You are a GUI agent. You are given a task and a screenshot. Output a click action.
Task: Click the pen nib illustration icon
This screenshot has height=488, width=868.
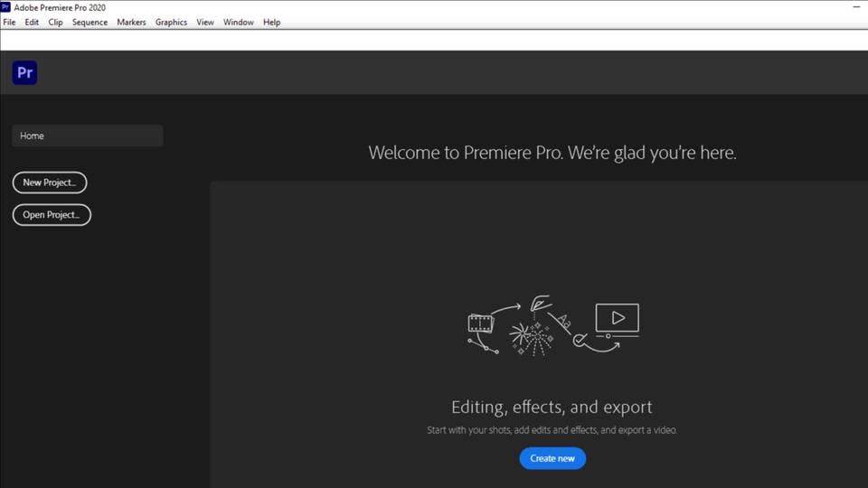(541, 304)
